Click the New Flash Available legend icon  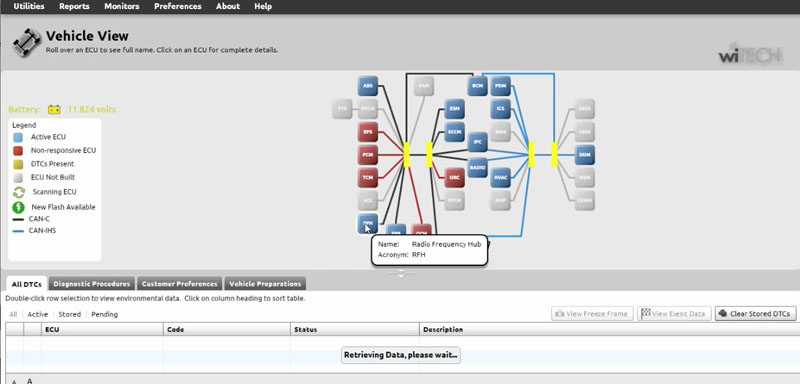coord(19,207)
